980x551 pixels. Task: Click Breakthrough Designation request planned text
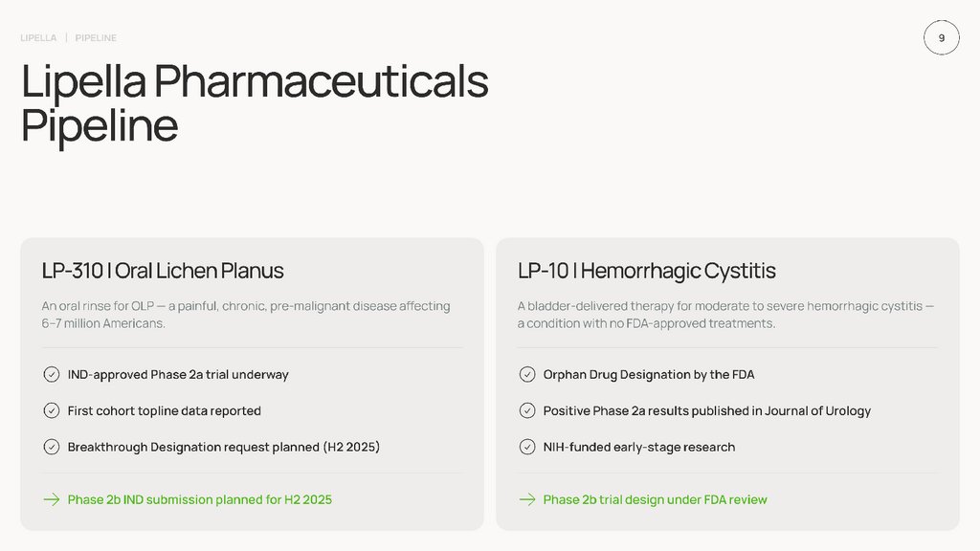coord(223,447)
